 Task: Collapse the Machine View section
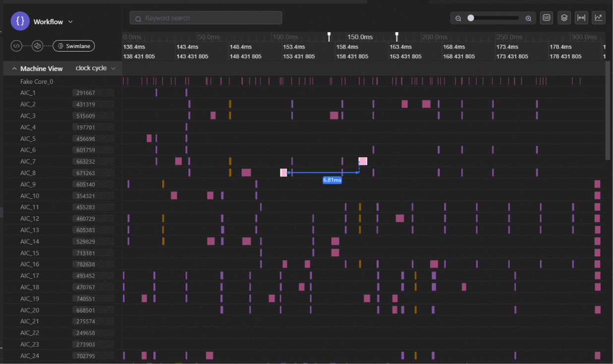tap(14, 68)
